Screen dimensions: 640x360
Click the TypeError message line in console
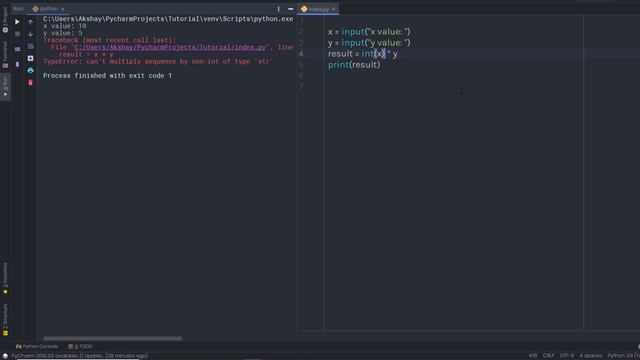click(158, 62)
